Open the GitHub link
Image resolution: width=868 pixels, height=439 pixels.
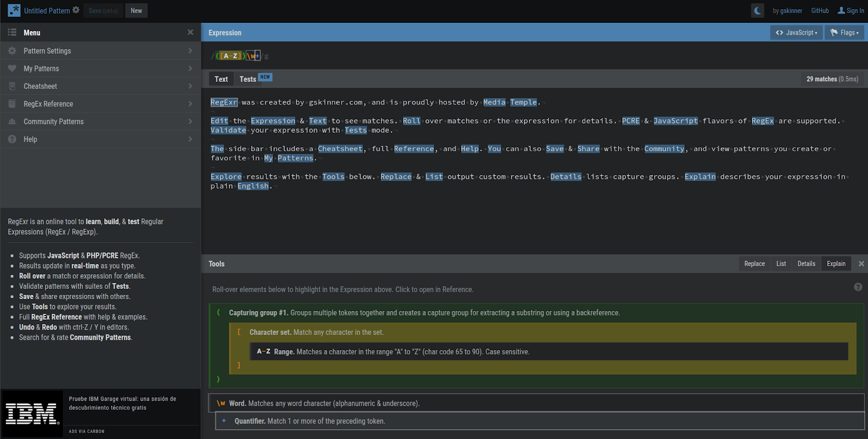(820, 11)
